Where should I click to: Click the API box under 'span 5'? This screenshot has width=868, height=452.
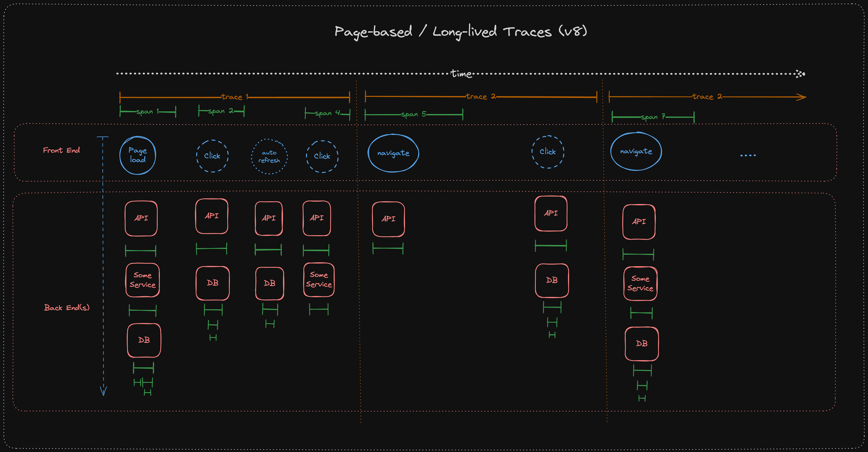point(388,219)
